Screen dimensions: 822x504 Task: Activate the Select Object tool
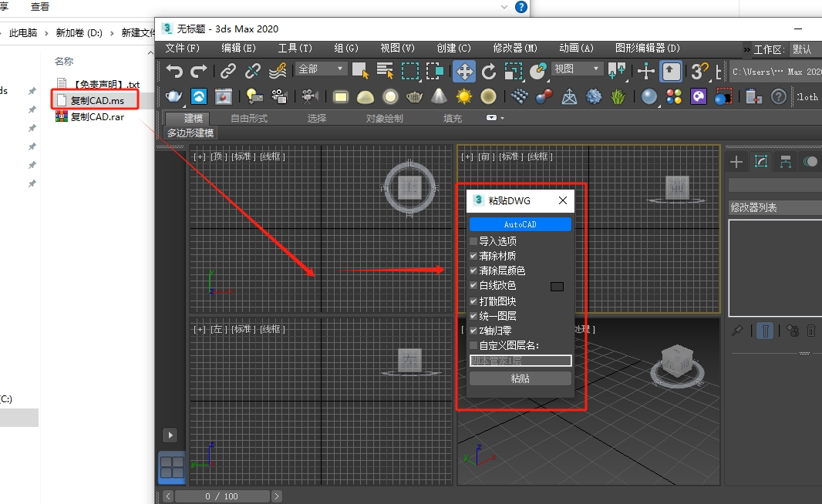click(360, 71)
